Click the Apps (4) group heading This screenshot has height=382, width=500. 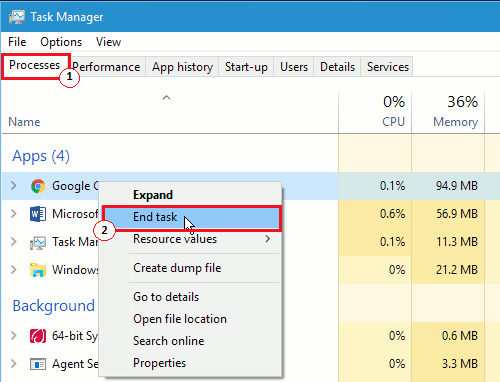(x=41, y=156)
